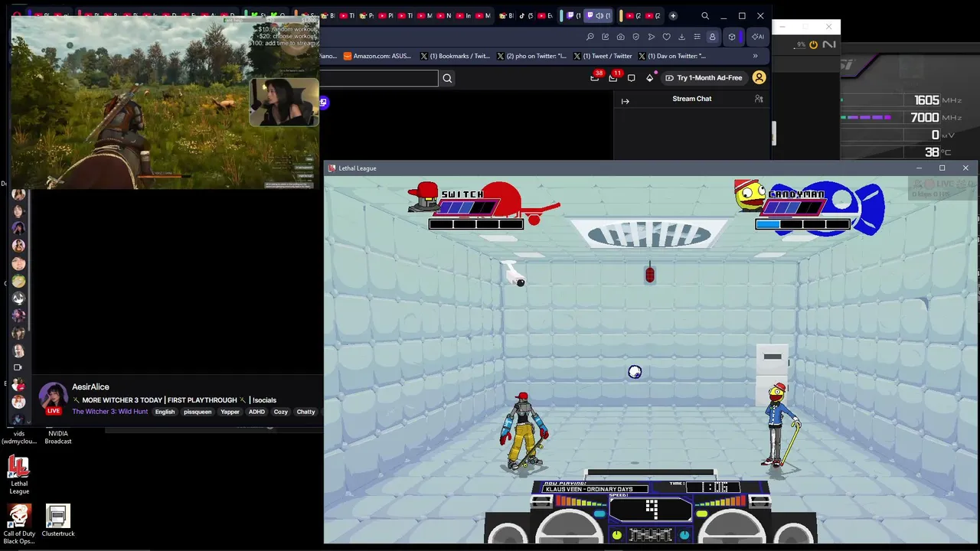Click the Chatty stream tag
Image resolution: width=980 pixels, height=551 pixels.
pyautogui.click(x=305, y=412)
